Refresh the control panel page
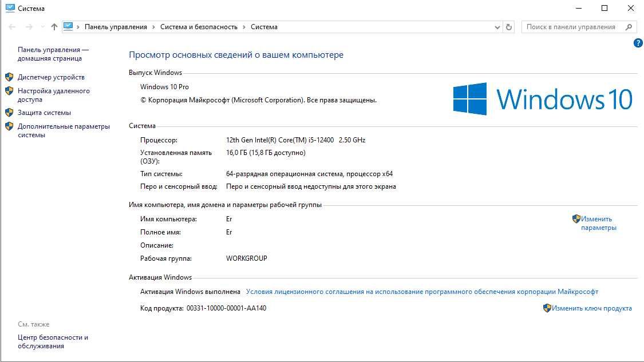This screenshot has height=362, width=644. coord(509,27)
